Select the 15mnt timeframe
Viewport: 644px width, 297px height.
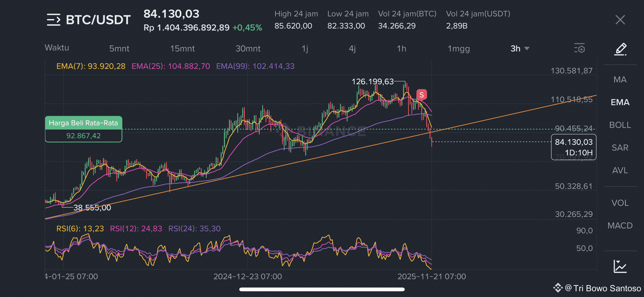click(182, 48)
